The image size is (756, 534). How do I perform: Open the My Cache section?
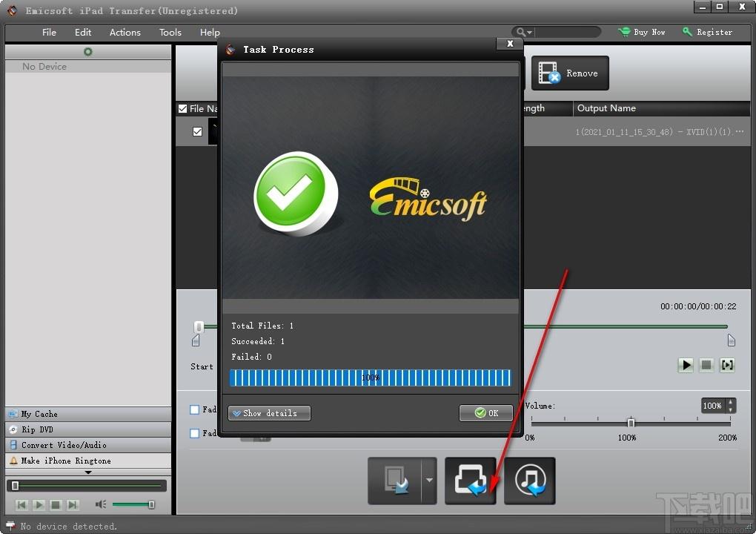click(x=87, y=414)
